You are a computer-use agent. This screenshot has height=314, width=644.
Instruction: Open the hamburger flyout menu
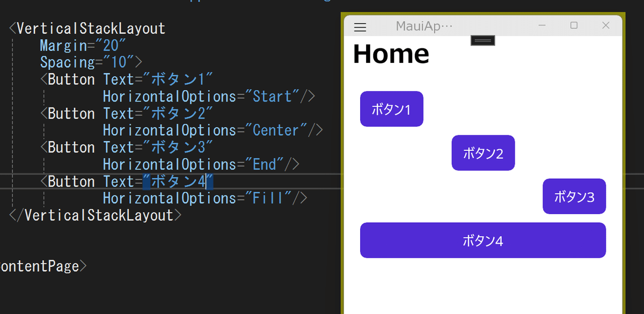tap(360, 26)
